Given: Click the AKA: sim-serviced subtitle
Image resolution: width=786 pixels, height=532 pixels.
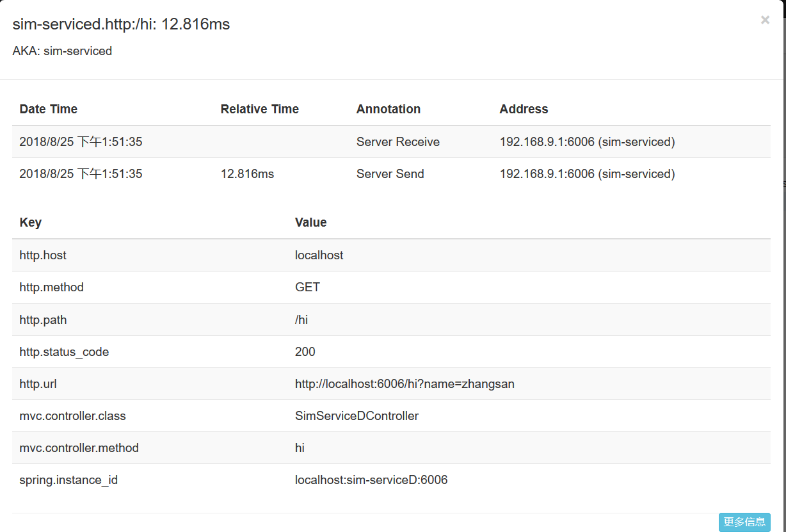Looking at the screenshot, I should 62,51.
